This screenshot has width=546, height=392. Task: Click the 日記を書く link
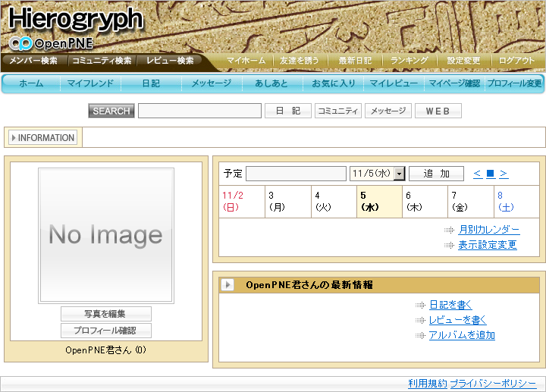450,305
